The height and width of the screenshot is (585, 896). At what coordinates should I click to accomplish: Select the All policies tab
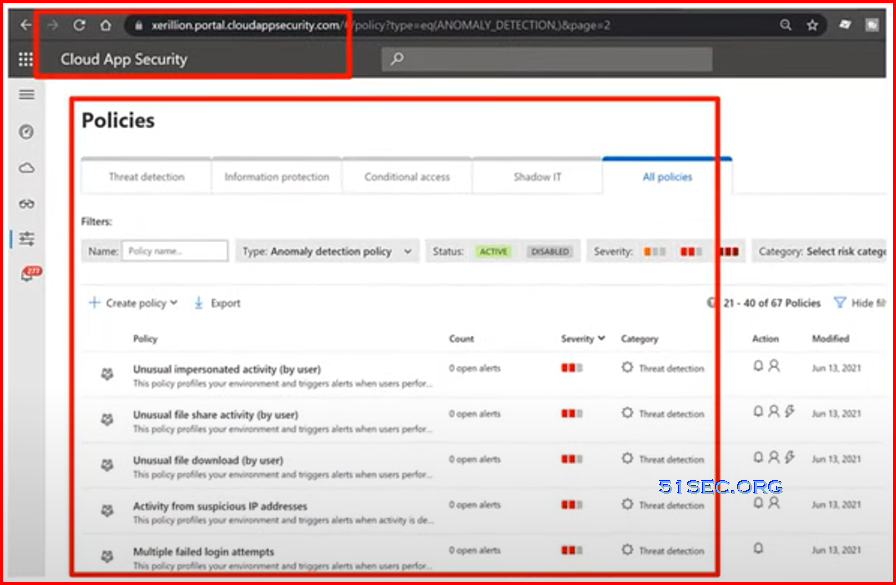pyautogui.click(x=667, y=177)
